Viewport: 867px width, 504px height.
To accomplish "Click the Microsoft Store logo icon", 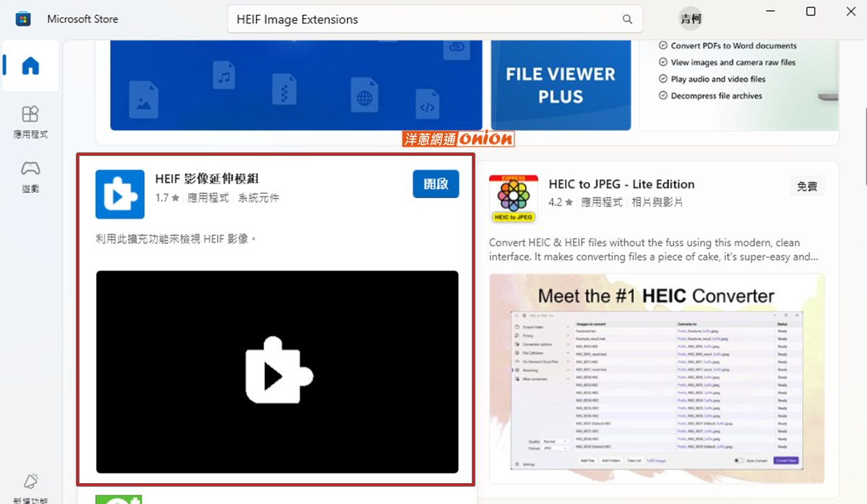I will point(23,19).
